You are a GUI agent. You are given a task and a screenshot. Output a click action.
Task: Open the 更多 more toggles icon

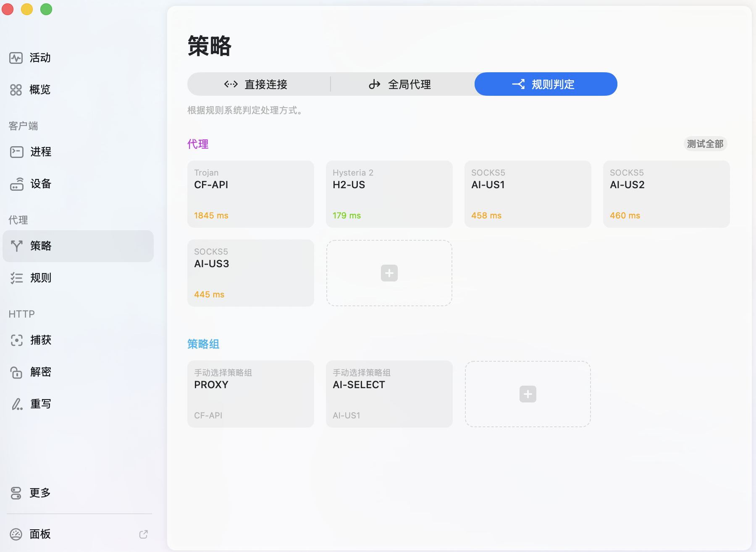point(16,493)
